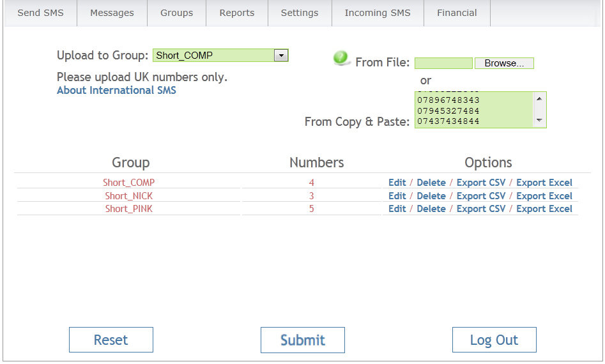Open the About International SMS link
This screenshot has width=605, height=364.
[116, 90]
